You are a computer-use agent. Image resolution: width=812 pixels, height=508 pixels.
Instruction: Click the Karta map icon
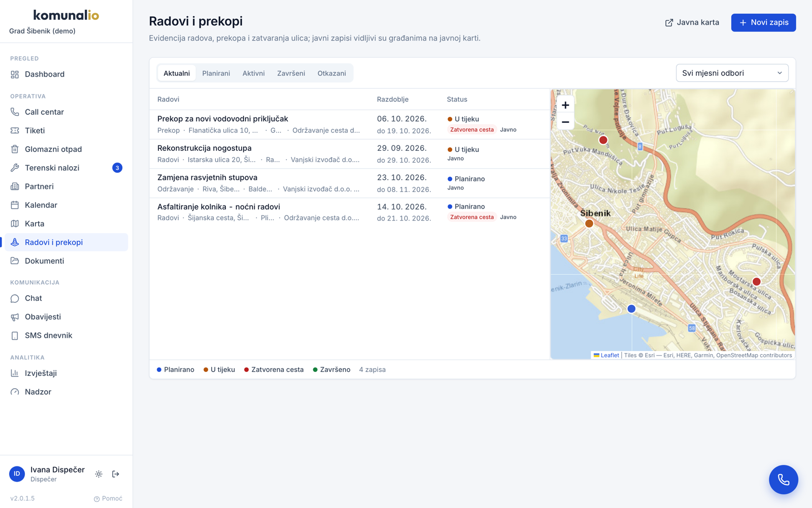coord(15,224)
